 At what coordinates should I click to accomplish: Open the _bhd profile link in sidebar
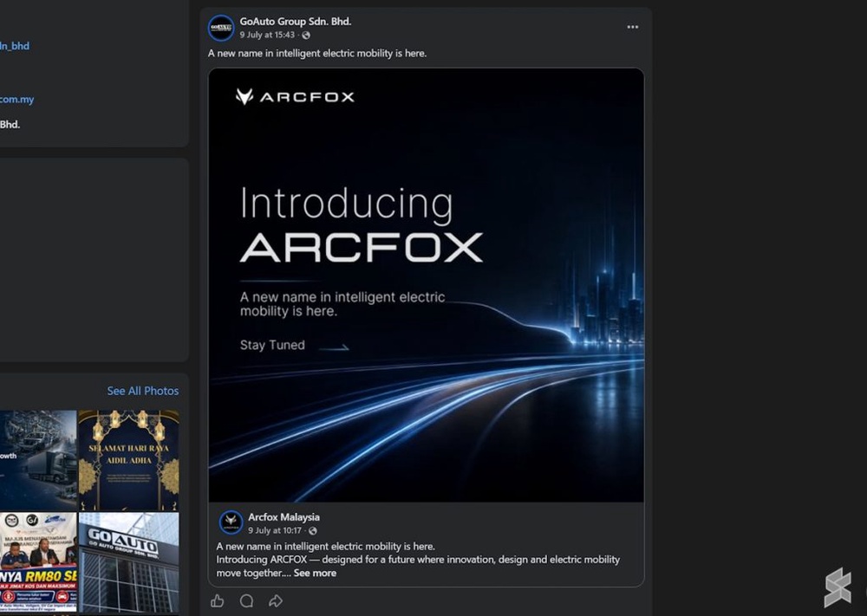pyautogui.click(x=15, y=46)
